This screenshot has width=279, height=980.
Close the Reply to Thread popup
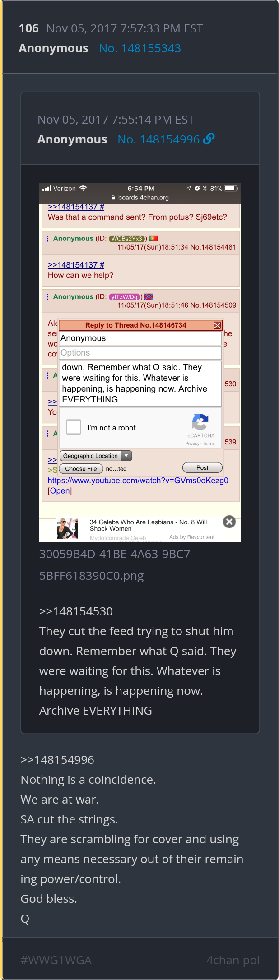coord(217,325)
